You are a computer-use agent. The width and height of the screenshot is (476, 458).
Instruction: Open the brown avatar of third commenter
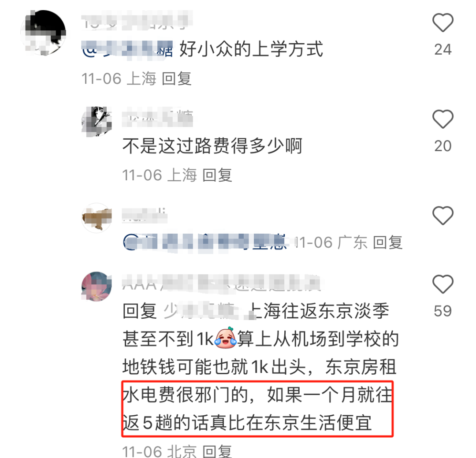pyautogui.click(x=97, y=218)
